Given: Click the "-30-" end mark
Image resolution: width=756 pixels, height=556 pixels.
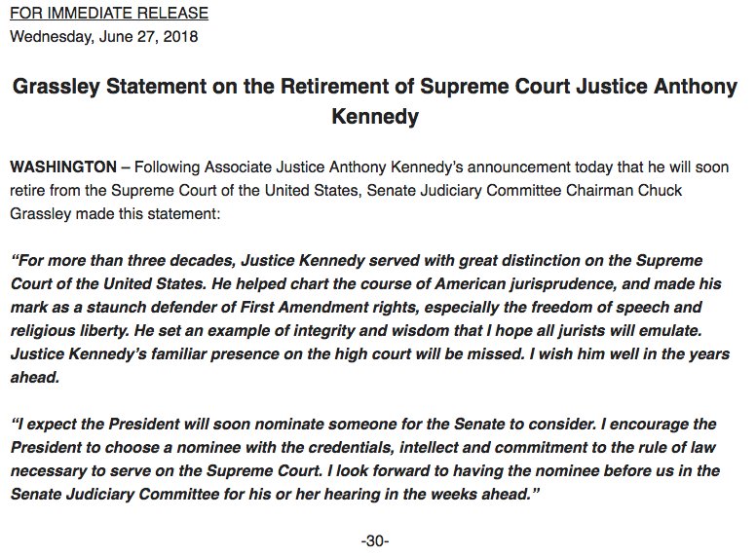Looking at the screenshot, I should (x=376, y=540).
